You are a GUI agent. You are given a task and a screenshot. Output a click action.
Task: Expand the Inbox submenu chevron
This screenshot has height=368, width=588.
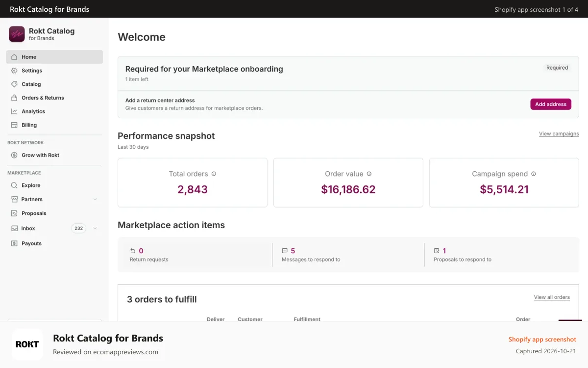(x=95, y=228)
